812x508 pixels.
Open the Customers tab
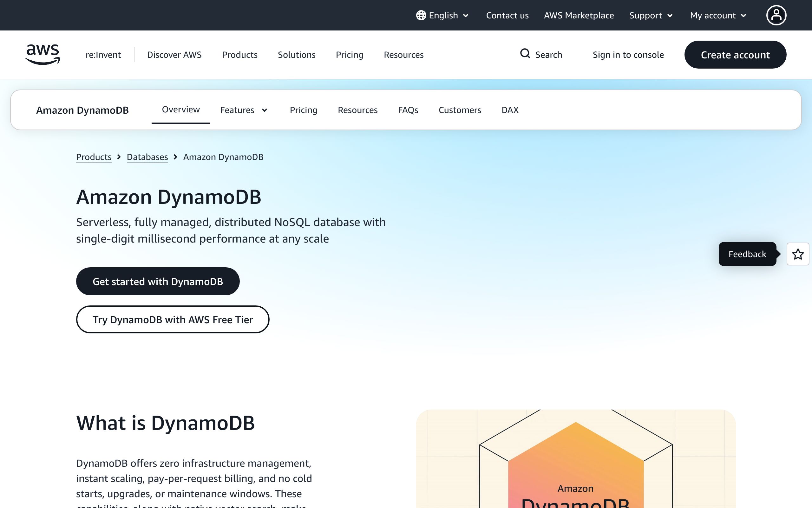click(x=460, y=110)
